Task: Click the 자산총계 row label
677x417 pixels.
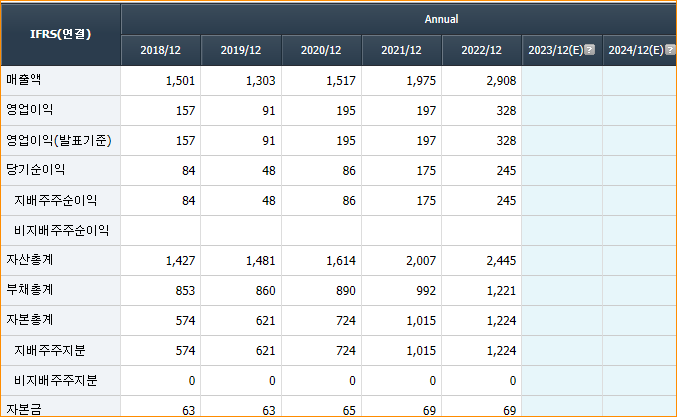Action: tap(29, 260)
